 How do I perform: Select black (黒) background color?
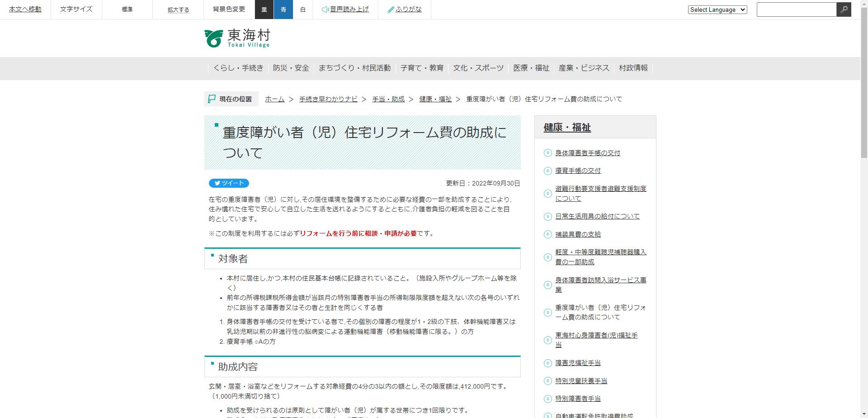click(264, 9)
